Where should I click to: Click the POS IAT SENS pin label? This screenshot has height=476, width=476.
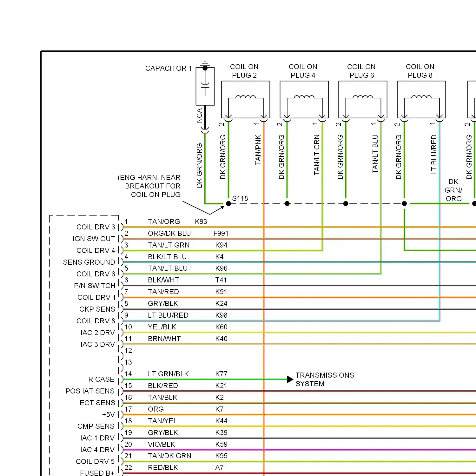click(x=90, y=391)
